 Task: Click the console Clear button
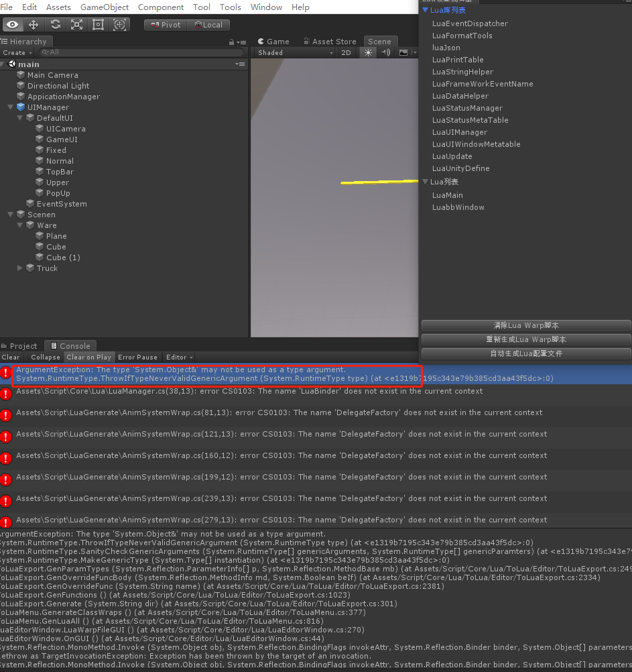coord(11,357)
